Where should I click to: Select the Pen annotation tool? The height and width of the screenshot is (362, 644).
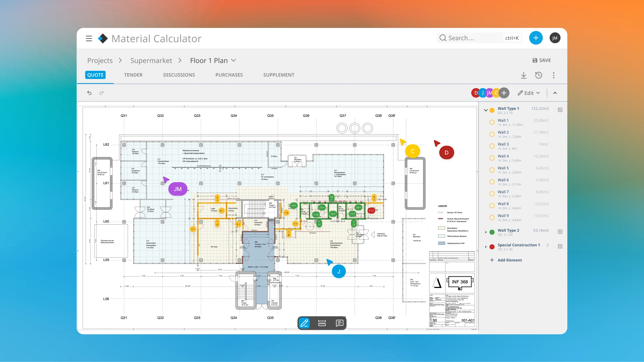click(x=304, y=323)
